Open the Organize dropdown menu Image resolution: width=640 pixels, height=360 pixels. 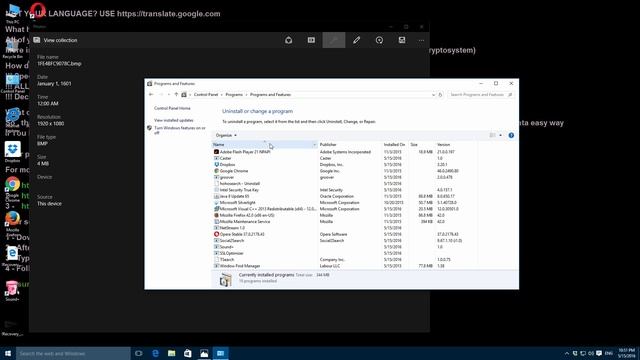tap(226, 135)
